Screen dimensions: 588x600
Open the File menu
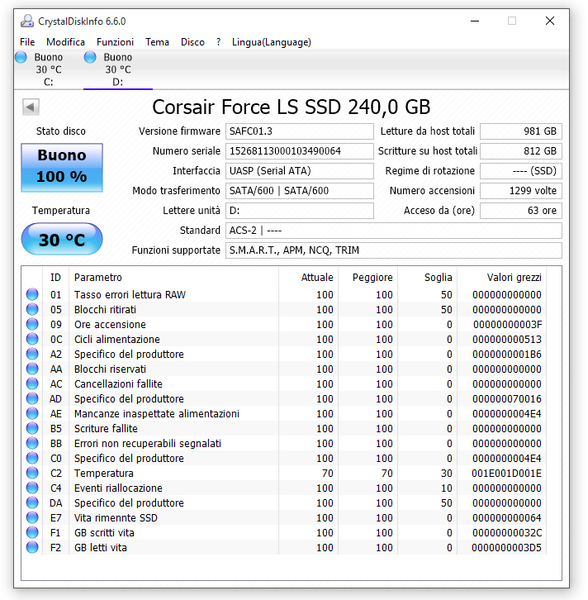(27, 42)
